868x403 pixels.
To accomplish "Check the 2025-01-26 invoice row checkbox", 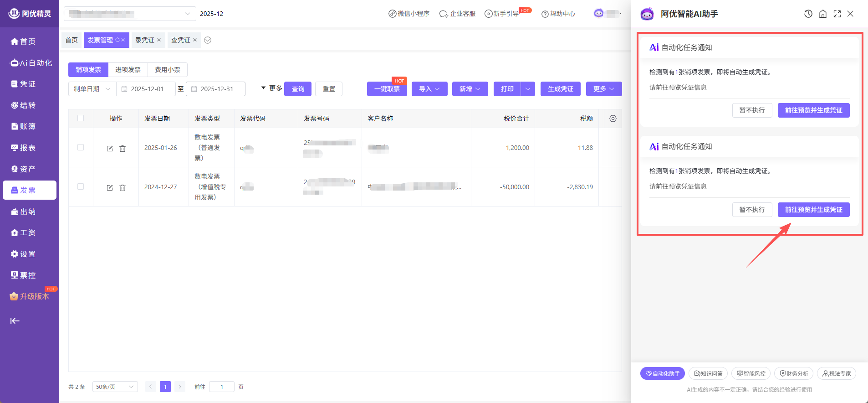I will click(81, 147).
